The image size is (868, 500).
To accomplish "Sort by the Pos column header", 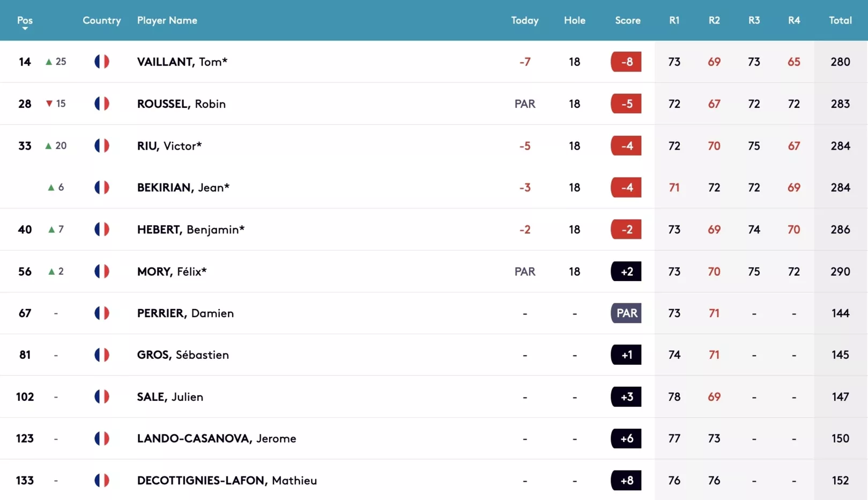I will (x=25, y=20).
